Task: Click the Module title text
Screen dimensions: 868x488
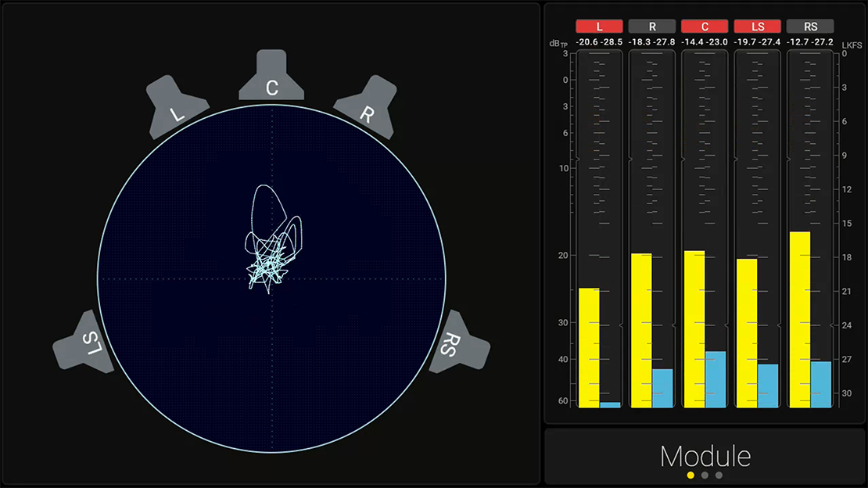Action: tap(705, 456)
